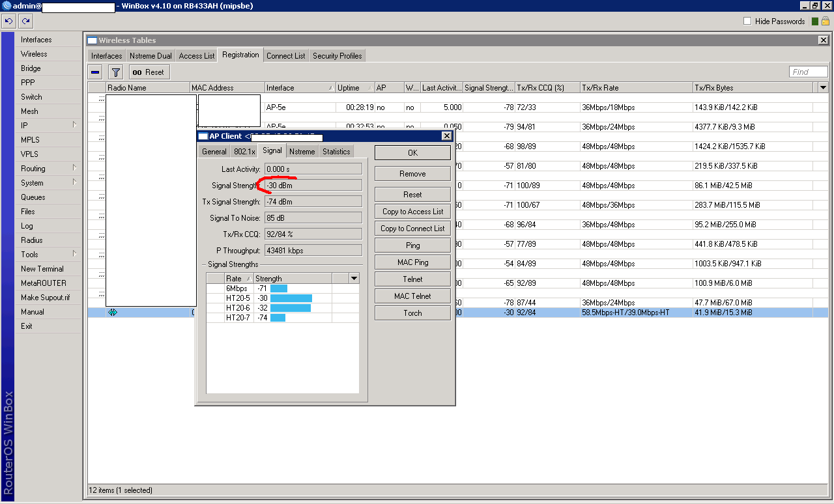This screenshot has width=834, height=504.
Task: Click the Find search field
Action: tap(809, 72)
